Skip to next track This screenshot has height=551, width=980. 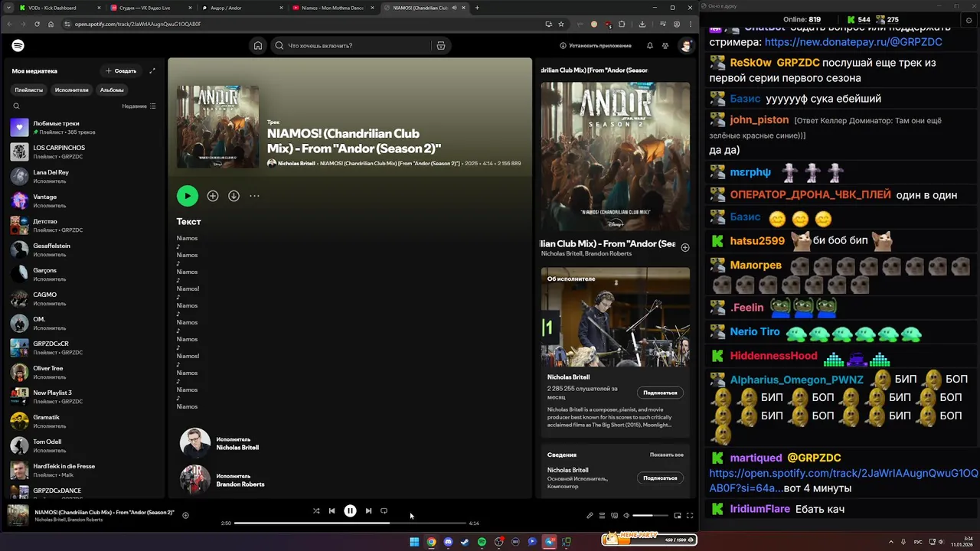click(x=368, y=510)
